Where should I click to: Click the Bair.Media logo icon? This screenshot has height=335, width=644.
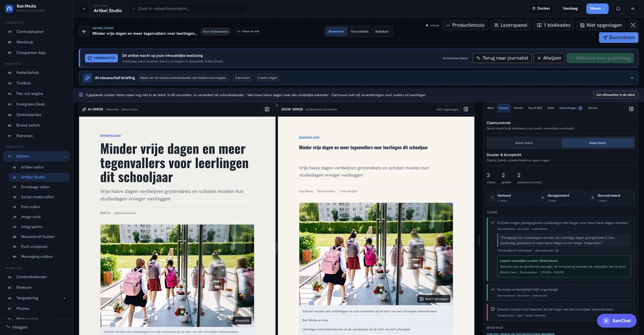(9, 8)
